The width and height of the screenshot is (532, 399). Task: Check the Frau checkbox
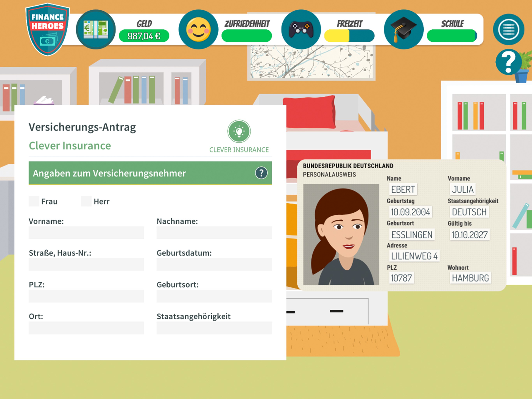tap(34, 201)
